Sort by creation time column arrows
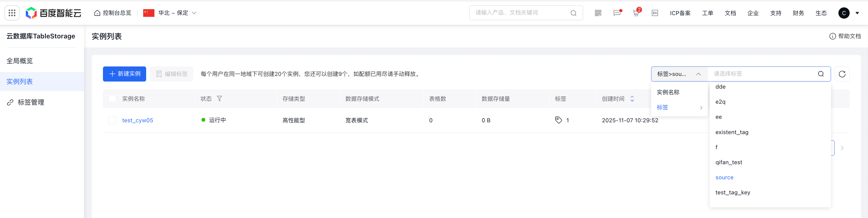The width and height of the screenshot is (868, 218). point(632,99)
